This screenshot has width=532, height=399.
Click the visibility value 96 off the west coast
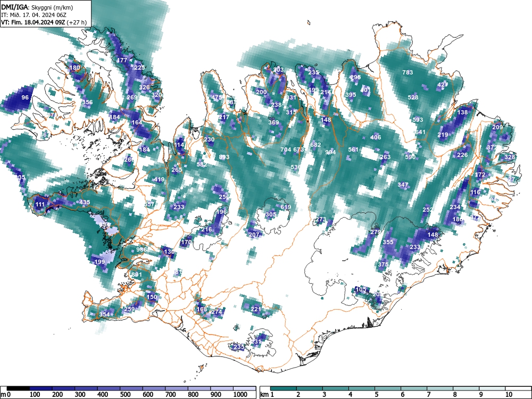25,97
